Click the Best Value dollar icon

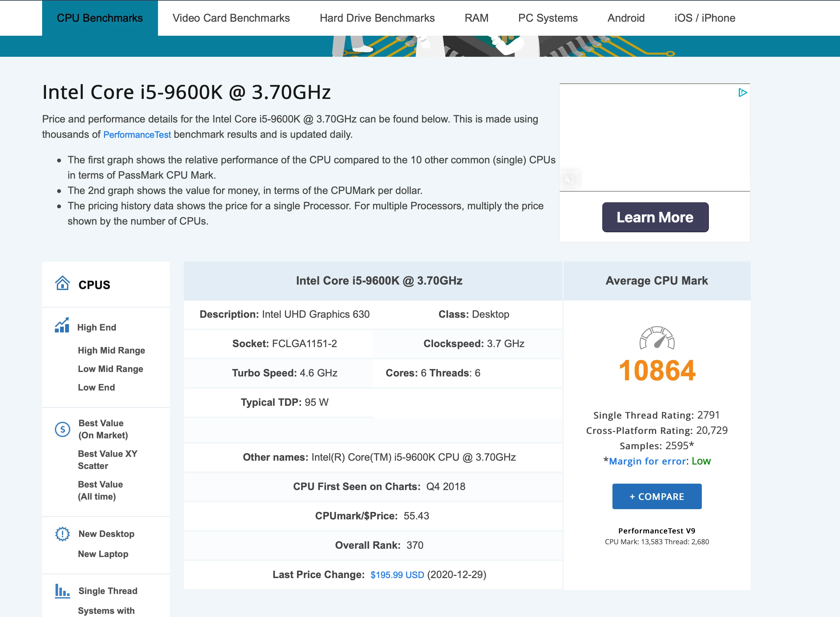pyautogui.click(x=63, y=429)
